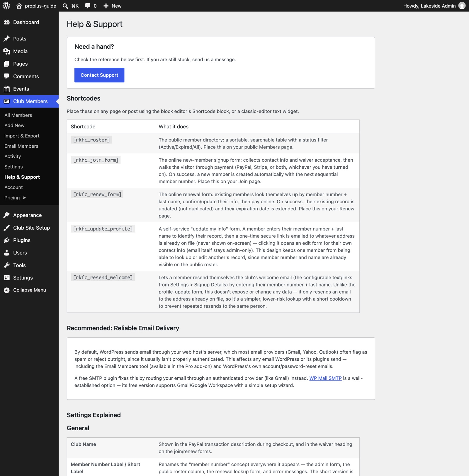Click the Collapse Menu arrow icon
Image resolution: width=469 pixels, height=476 pixels.
coord(7,290)
